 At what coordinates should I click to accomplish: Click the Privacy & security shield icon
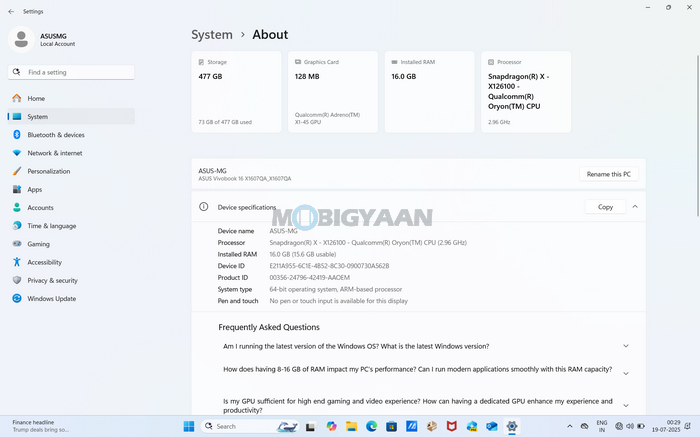point(17,280)
